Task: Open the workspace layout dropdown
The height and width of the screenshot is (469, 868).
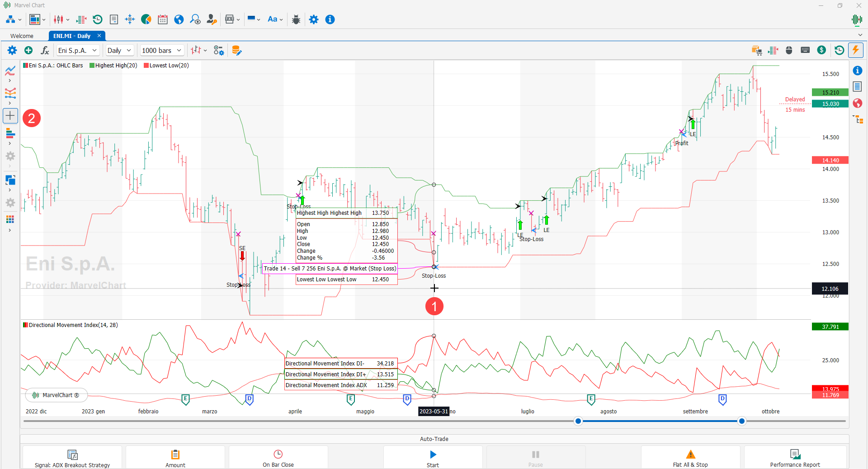Action: click(x=37, y=19)
